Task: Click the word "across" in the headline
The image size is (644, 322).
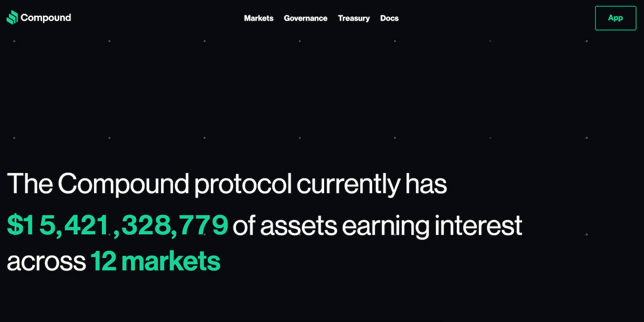Action: (x=46, y=261)
